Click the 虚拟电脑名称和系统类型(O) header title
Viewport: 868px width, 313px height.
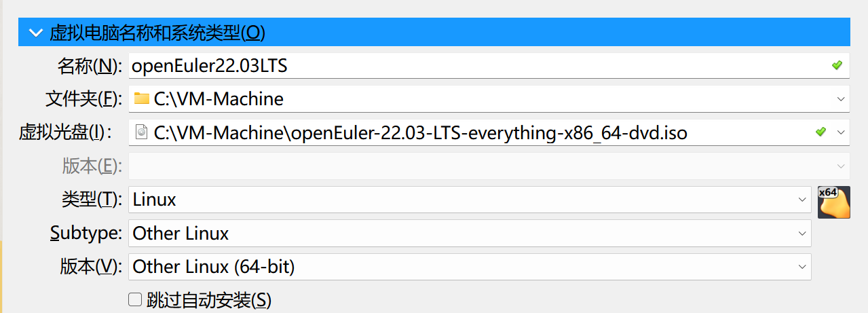click(x=157, y=32)
